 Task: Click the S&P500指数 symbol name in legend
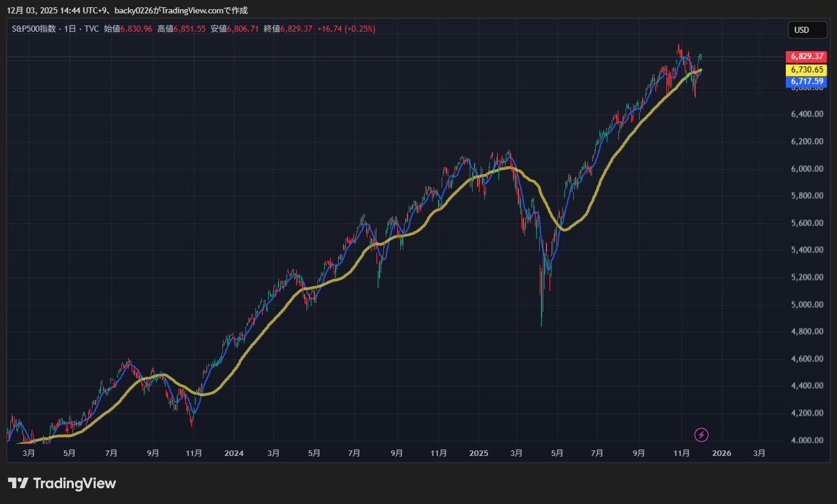point(34,29)
